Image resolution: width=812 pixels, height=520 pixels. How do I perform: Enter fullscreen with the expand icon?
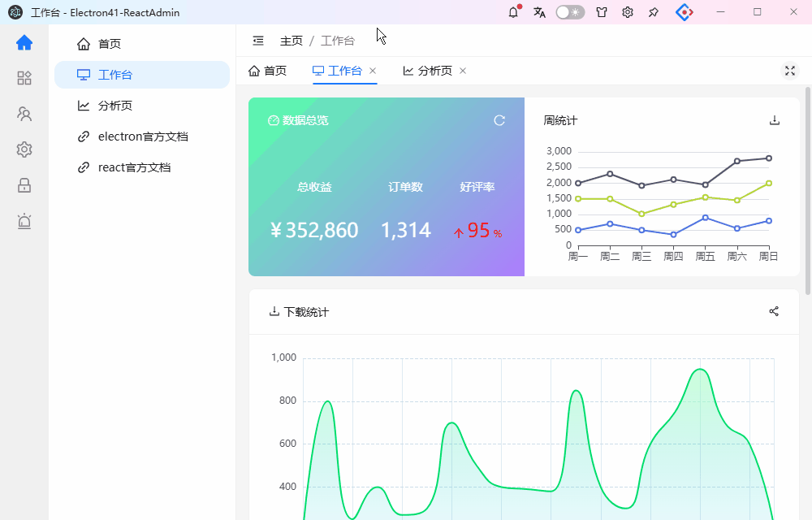[x=790, y=71]
